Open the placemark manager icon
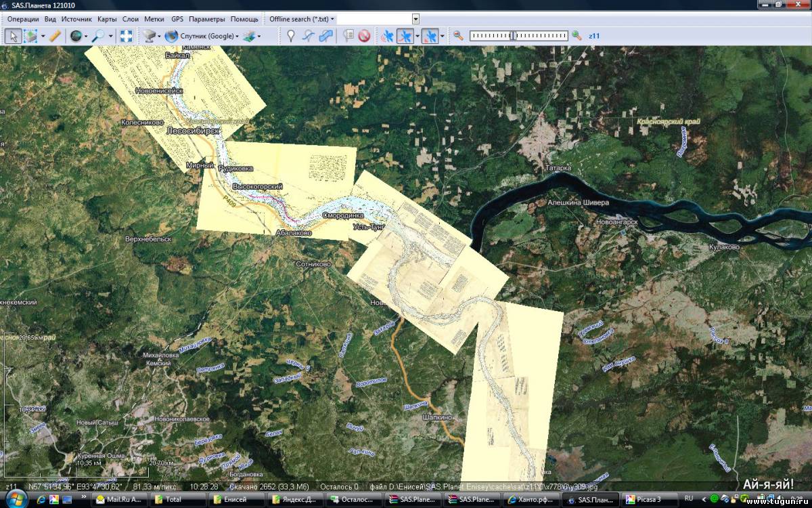This screenshot has height=508, width=812. (348, 36)
